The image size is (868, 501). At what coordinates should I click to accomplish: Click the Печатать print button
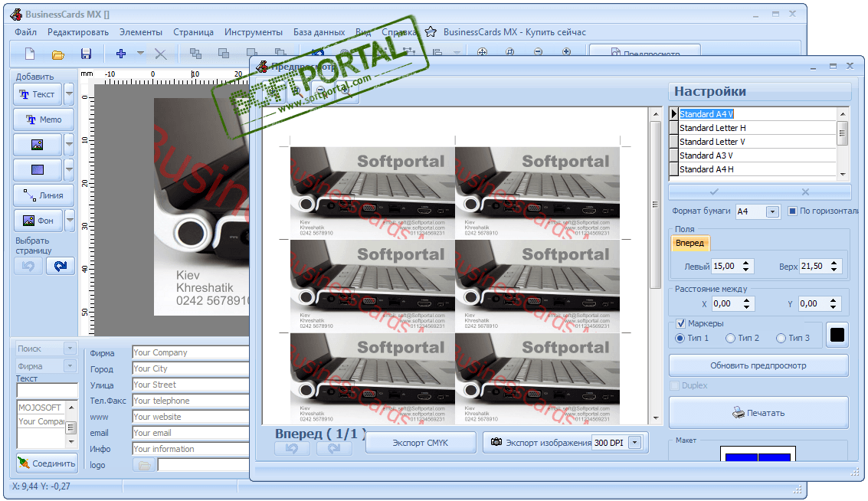(758, 413)
